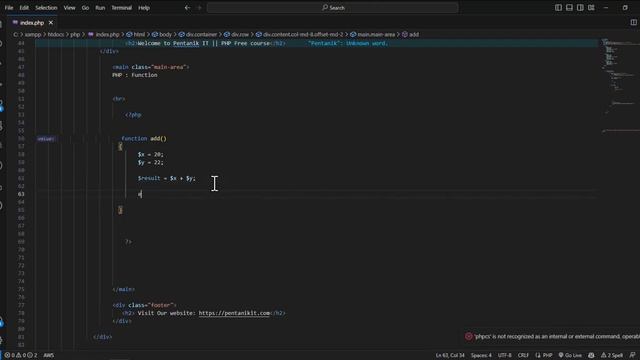
Task: Expand the div.content.col-md-8 breadcrumb
Action: [x=299, y=34]
